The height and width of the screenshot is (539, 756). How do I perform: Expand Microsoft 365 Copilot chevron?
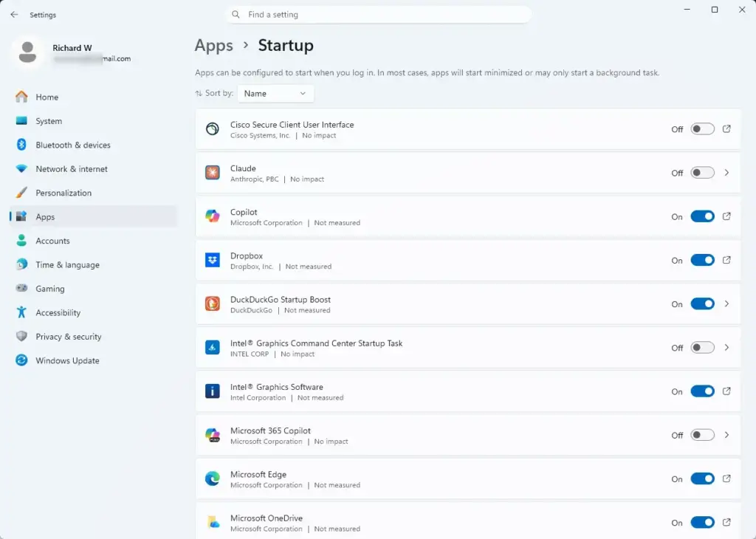pyautogui.click(x=726, y=435)
